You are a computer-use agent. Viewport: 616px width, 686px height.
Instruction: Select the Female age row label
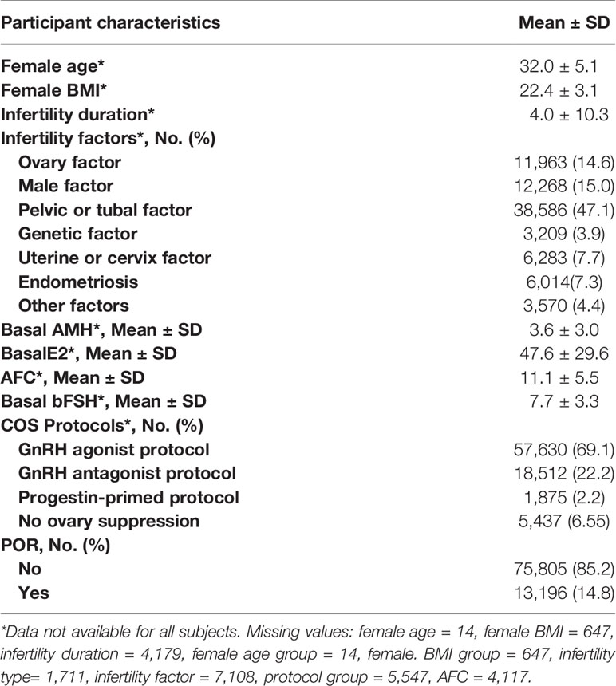click(x=53, y=66)
